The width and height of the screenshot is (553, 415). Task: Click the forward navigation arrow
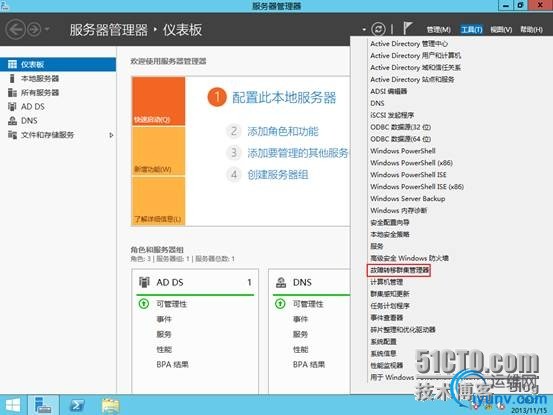point(35,29)
